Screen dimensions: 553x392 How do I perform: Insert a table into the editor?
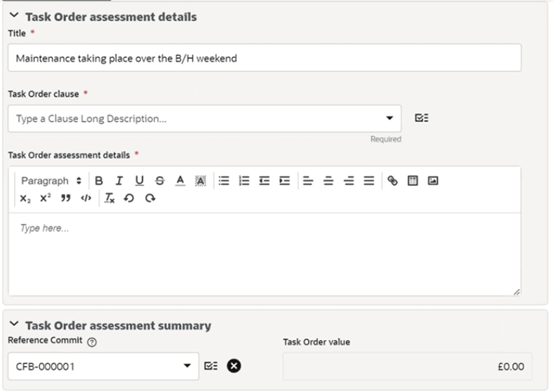click(413, 181)
